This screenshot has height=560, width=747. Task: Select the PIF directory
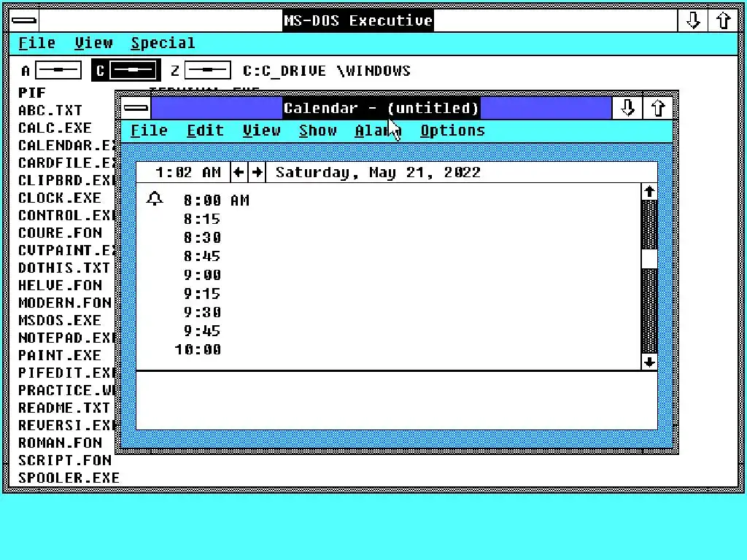(x=32, y=93)
